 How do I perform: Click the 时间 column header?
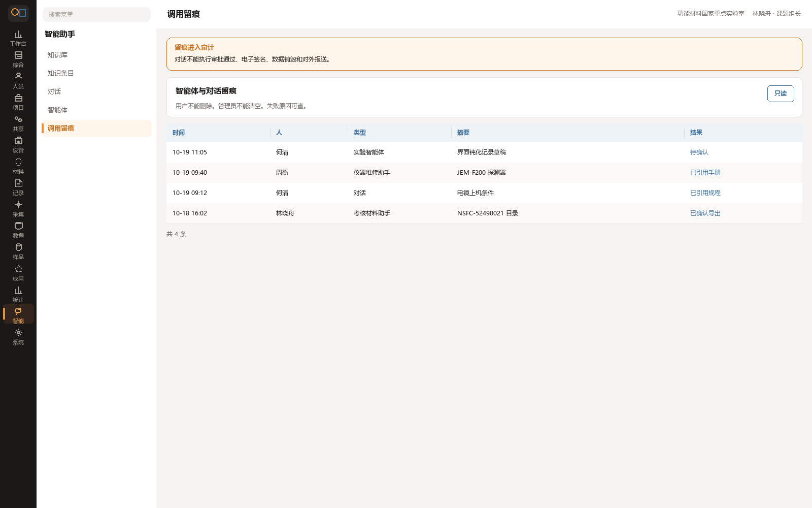[218, 133]
